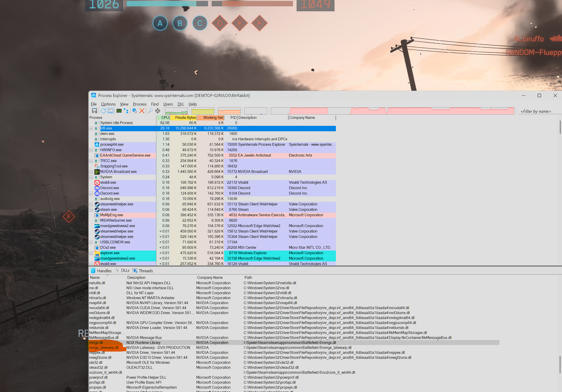Screen dimensions: 562x392
Task: Select the EAAntiCheat.GameService.exe process row
Action: pyautogui.click(x=125, y=155)
